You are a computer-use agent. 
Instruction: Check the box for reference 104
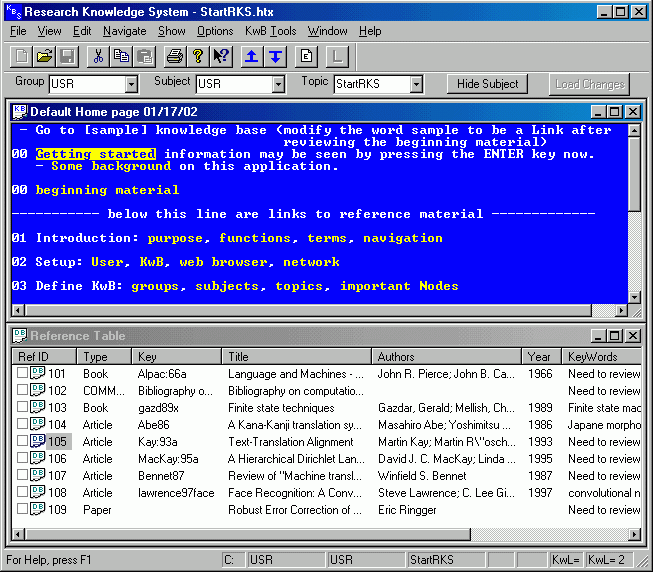pyautogui.click(x=22, y=424)
